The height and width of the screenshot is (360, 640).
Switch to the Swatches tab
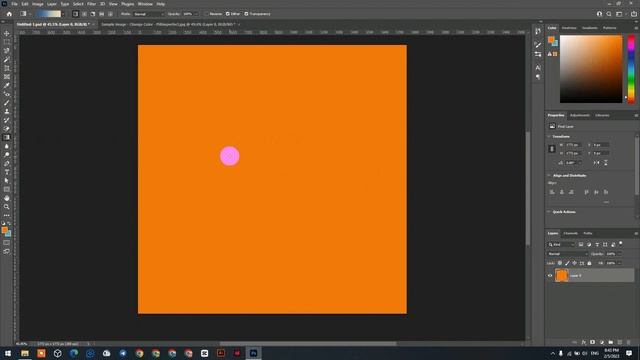569,28
